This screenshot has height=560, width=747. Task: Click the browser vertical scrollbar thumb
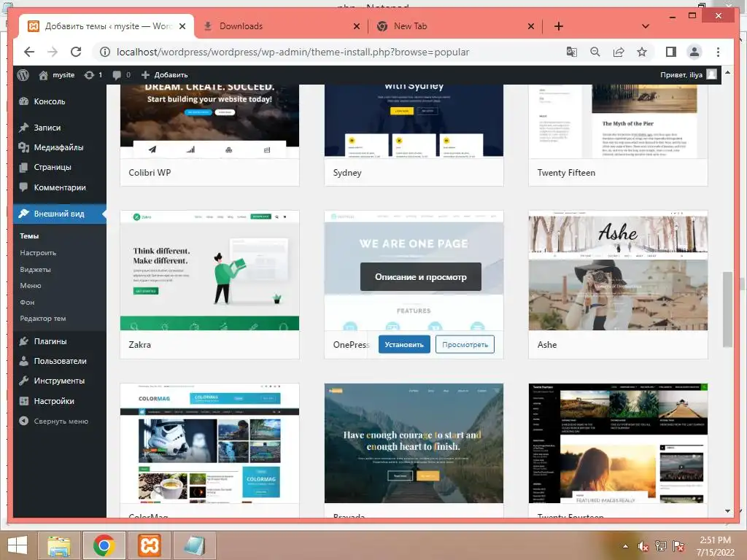pos(727,309)
